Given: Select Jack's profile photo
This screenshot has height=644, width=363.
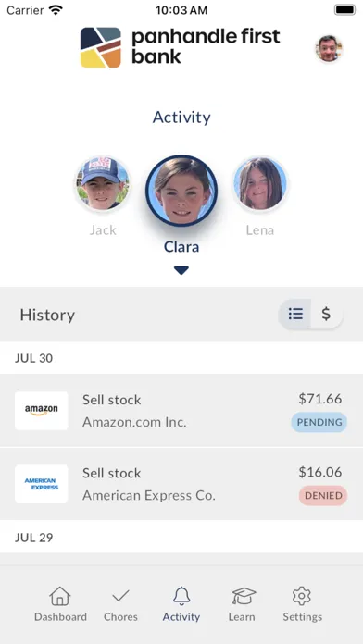Looking at the screenshot, I should click(103, 183).
